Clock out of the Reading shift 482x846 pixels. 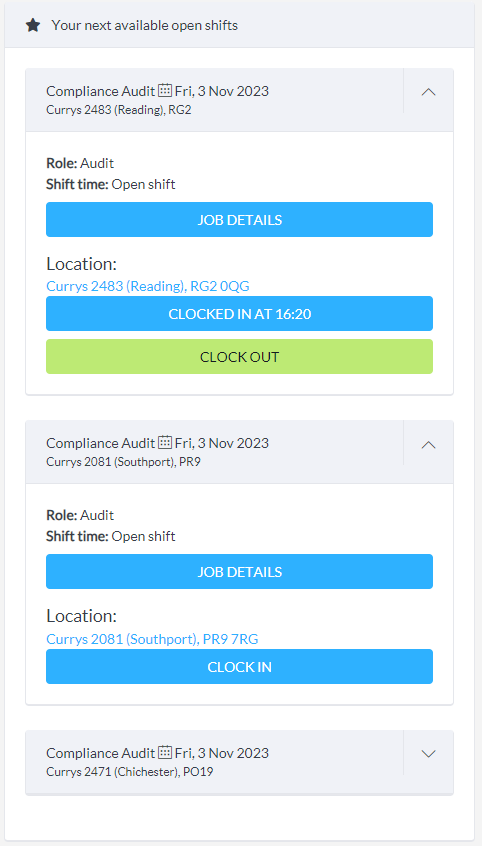click(x=239, y=357)
